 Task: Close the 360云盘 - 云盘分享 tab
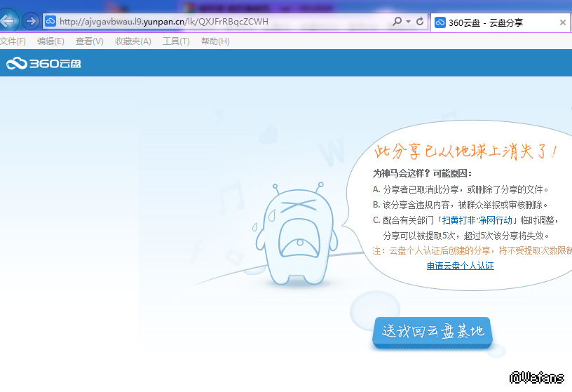(562, 22)
